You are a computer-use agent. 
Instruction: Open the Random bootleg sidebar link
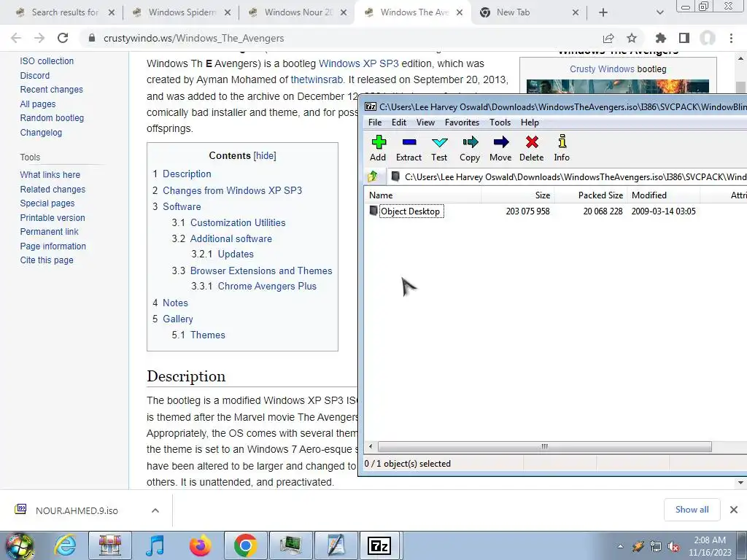tap(52, 117)
